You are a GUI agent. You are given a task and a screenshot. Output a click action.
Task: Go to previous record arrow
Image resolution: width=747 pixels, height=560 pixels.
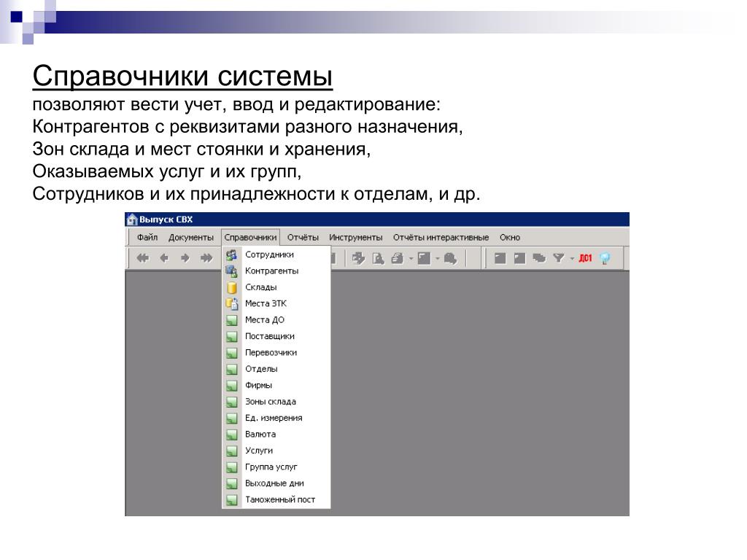(164, 259)
